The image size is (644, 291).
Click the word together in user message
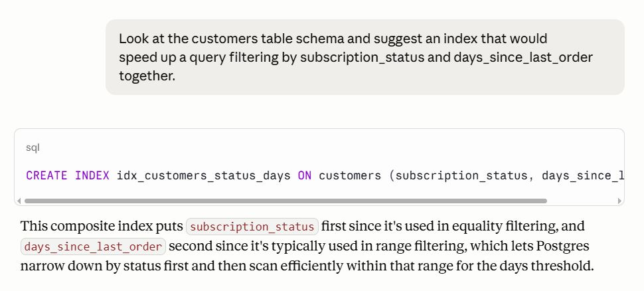147,76
